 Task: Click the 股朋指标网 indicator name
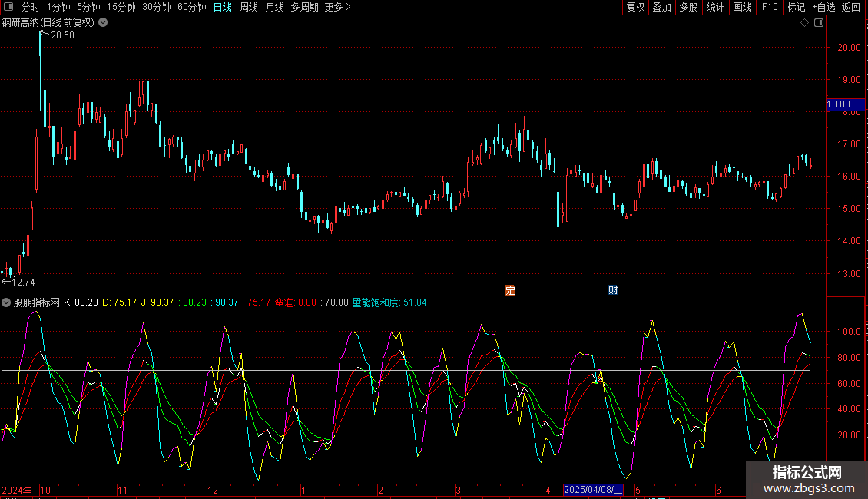pyautogui.click(x=37, y=302)
